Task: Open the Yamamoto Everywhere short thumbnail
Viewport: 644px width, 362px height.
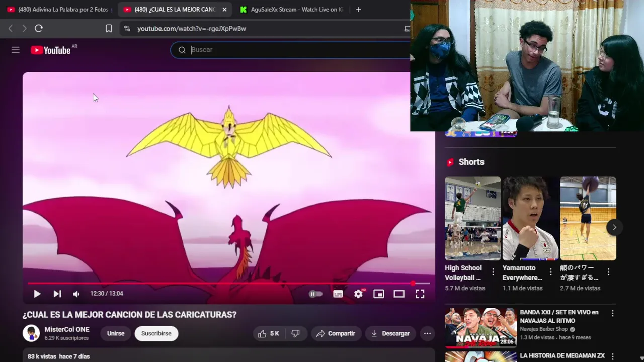Action: click(530, 218)
